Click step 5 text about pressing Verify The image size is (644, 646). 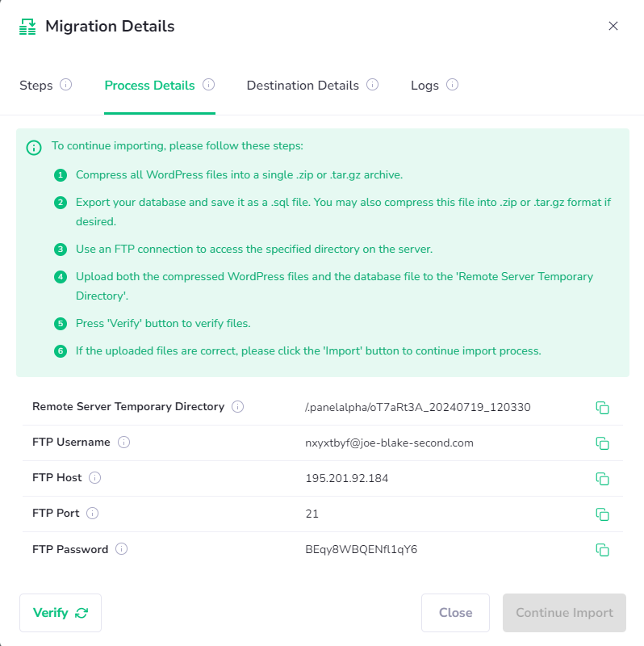163,324
